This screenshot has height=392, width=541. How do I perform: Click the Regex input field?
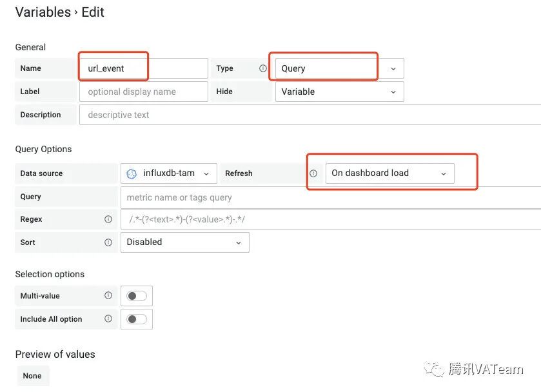coord(330,219)
